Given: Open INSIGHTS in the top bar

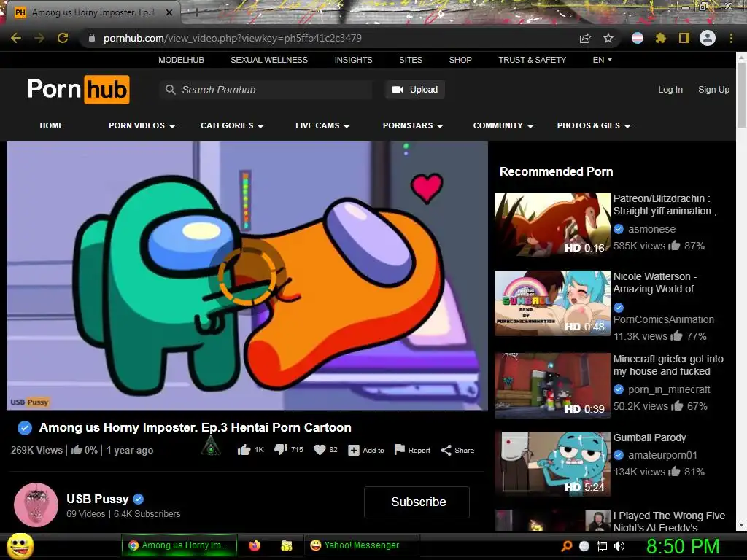Looking at the screenshot, I should [x=354, y=60].
